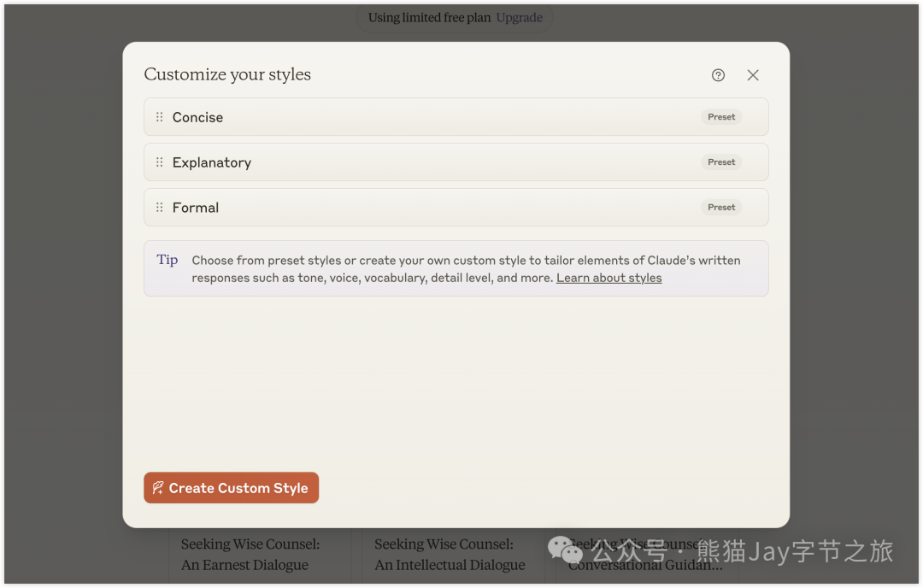This screenshot has width=923, height=588.
Task: Click the drag handle beside Concise
Action: [159, 117]
